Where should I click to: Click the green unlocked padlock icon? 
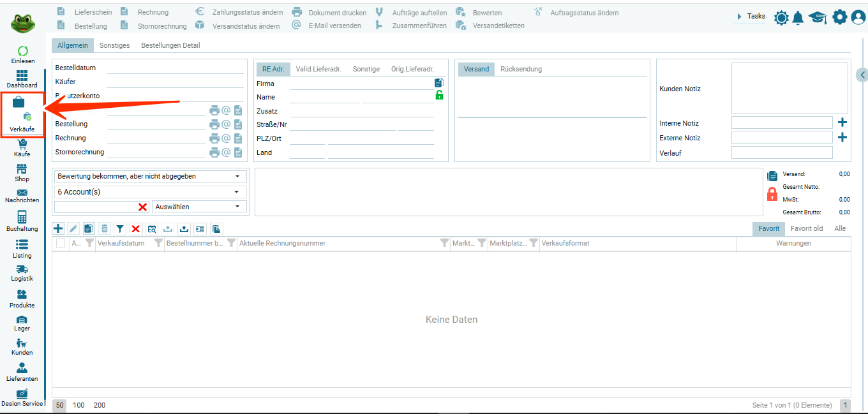point(439,95)
